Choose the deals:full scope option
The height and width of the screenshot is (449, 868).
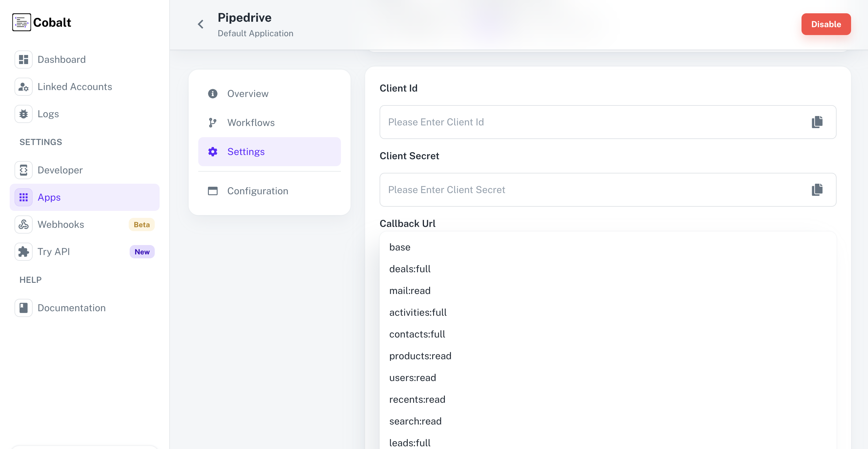coord(410,269)
